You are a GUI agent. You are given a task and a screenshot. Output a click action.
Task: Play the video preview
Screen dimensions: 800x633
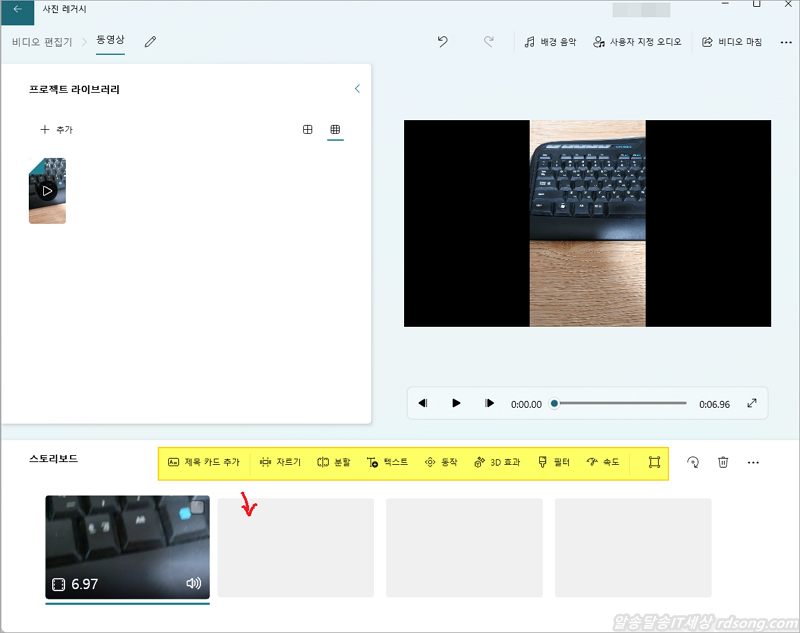456,404
